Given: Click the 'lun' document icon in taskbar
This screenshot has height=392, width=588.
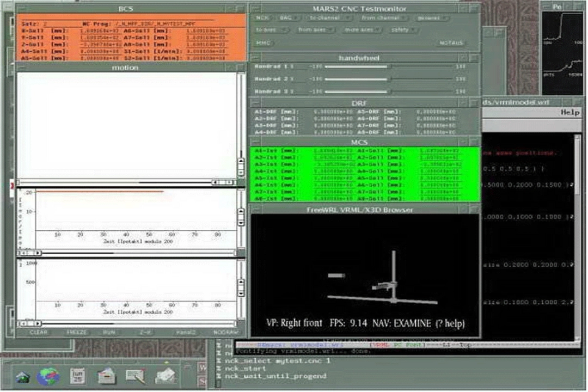Looking at the screenshot, I should tap(76, 376).
